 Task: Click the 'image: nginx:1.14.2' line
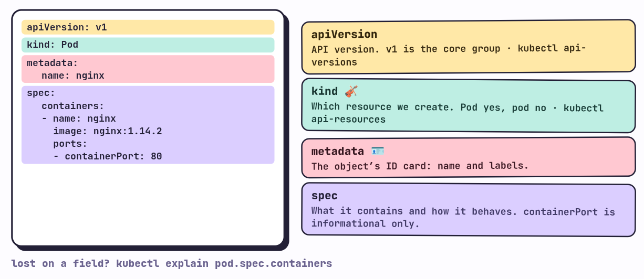[x=107, y=131]
